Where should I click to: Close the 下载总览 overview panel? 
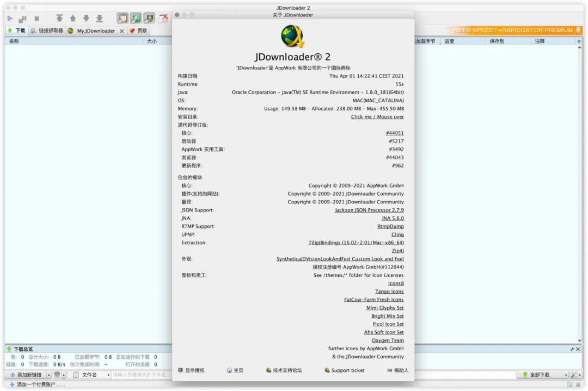tap(578, 349)
